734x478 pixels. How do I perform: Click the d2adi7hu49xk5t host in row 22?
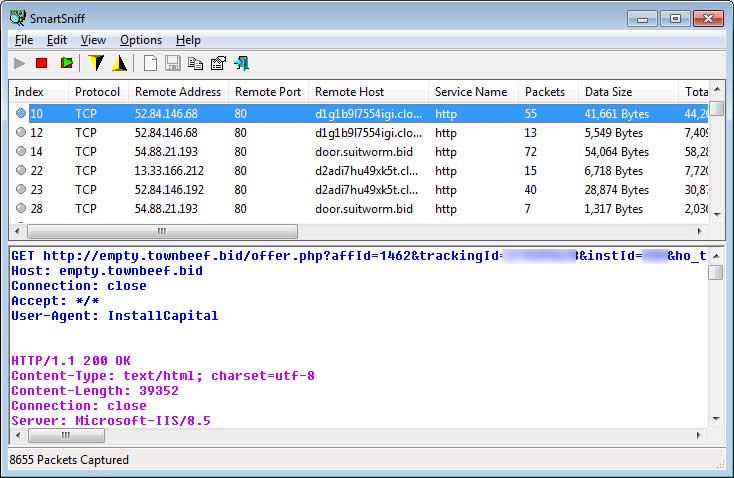click(x=367, y=171)
